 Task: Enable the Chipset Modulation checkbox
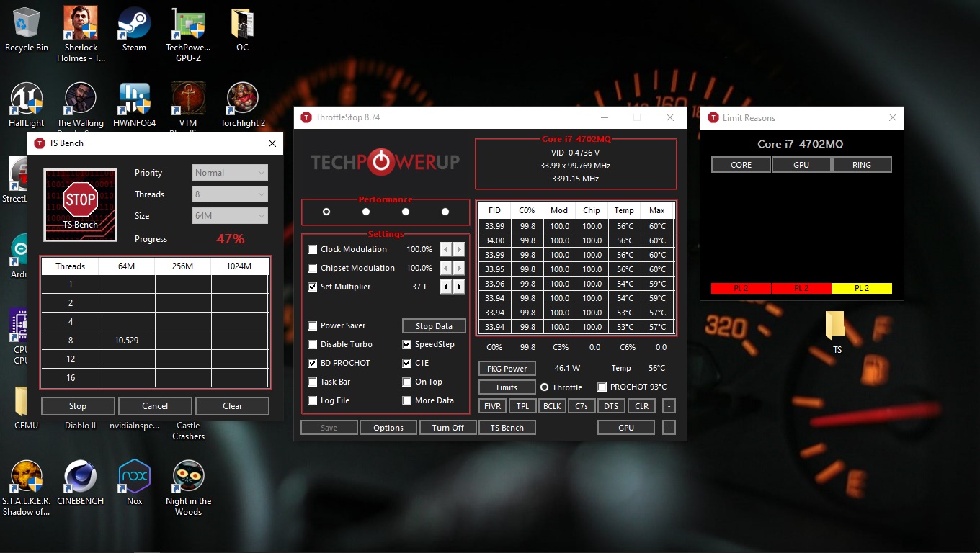(313, 269)
